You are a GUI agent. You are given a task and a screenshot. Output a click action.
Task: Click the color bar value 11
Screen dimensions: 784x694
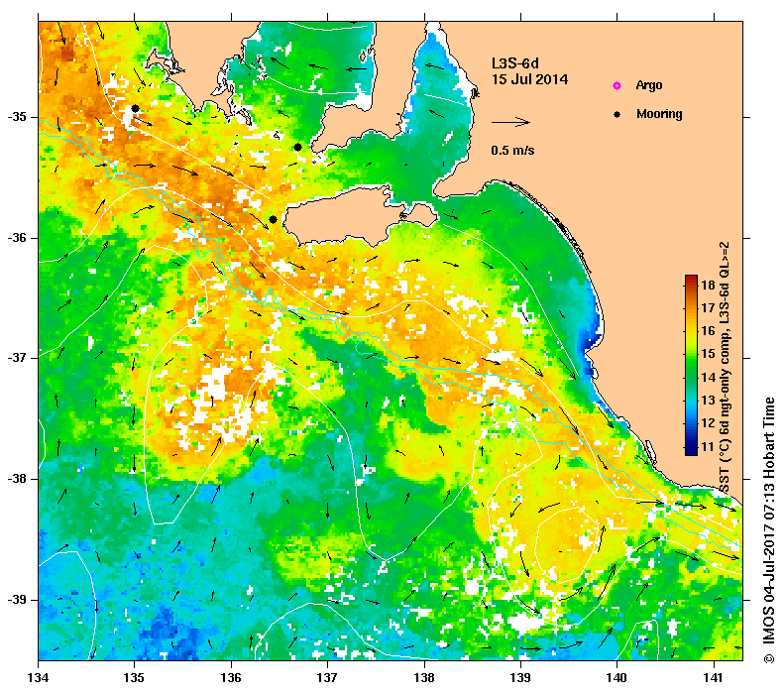tap(708, 446)
